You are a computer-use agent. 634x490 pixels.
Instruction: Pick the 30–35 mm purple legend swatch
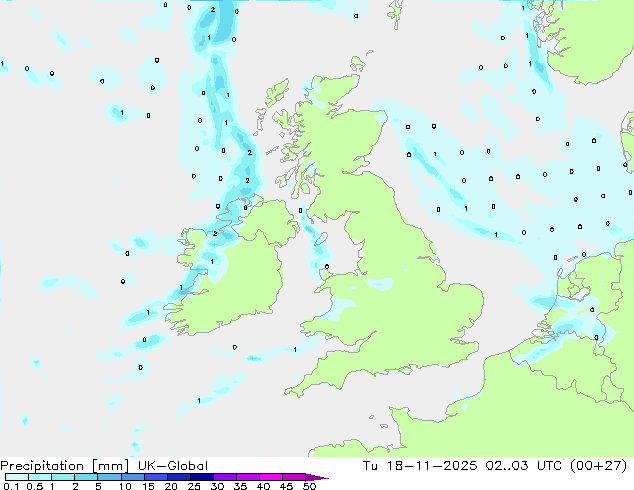pyautogui.click(x=225, y=477)
